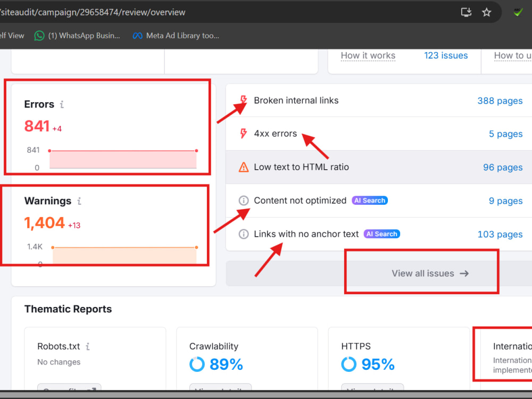Click the Meta bookmark icon

[x=137, y=36]
